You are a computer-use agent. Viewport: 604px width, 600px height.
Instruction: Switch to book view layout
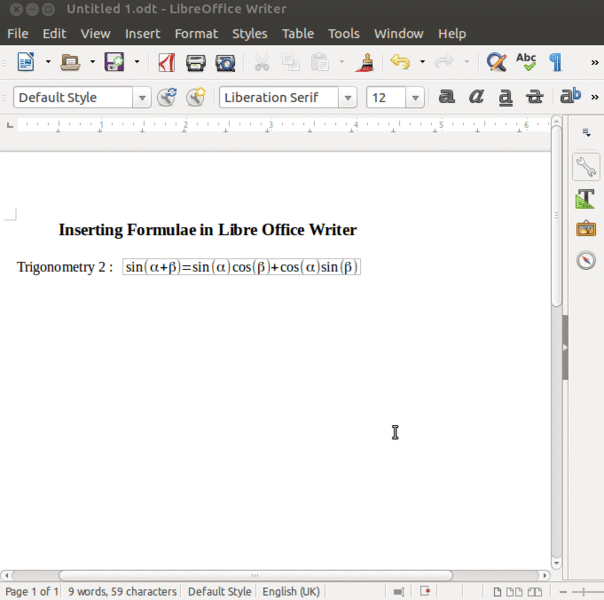[535, 592]
